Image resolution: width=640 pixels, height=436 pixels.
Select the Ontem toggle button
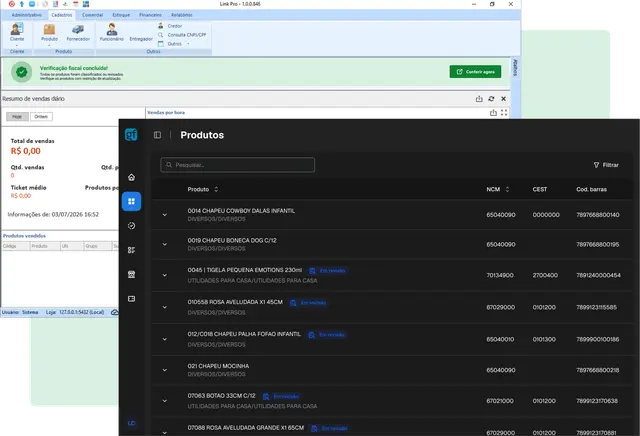coord(41,117)
